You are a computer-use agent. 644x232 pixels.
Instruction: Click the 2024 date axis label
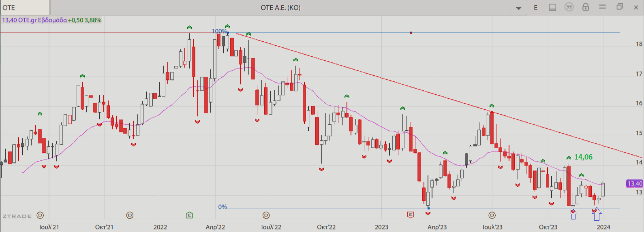tap(603, 227)
